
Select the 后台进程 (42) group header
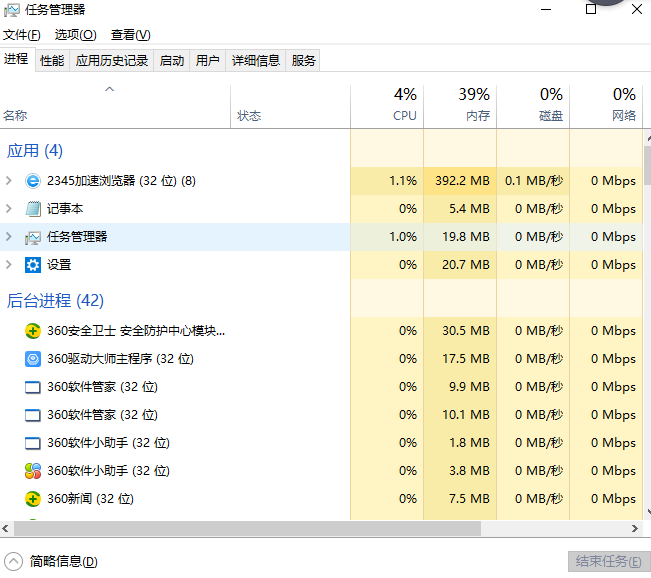click(55, 301)
